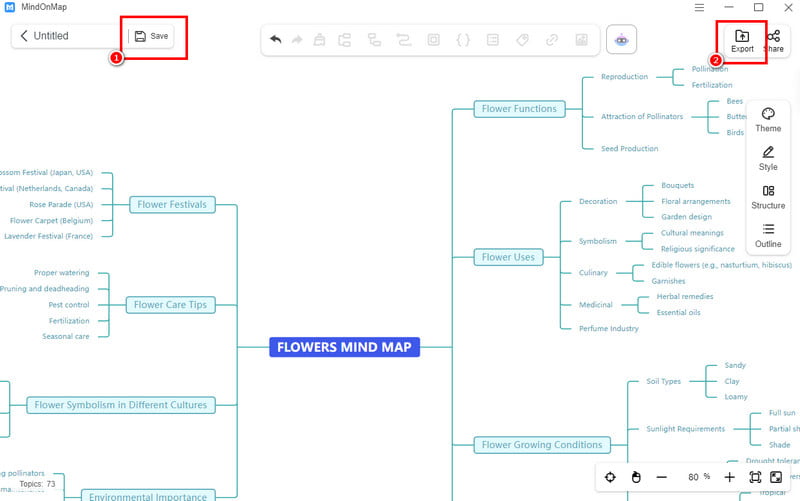
Task: Click the Share icon
Action: tap(773, 40)
